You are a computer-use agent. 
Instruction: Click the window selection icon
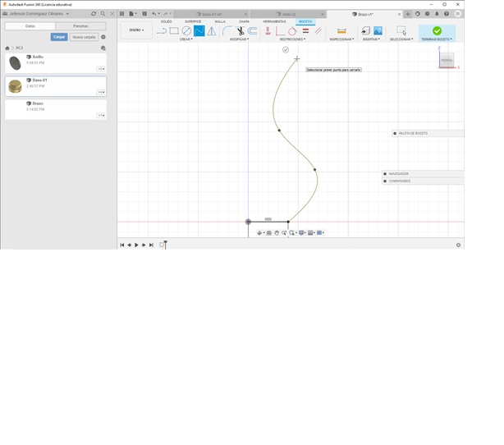click(x=401, y=31)
